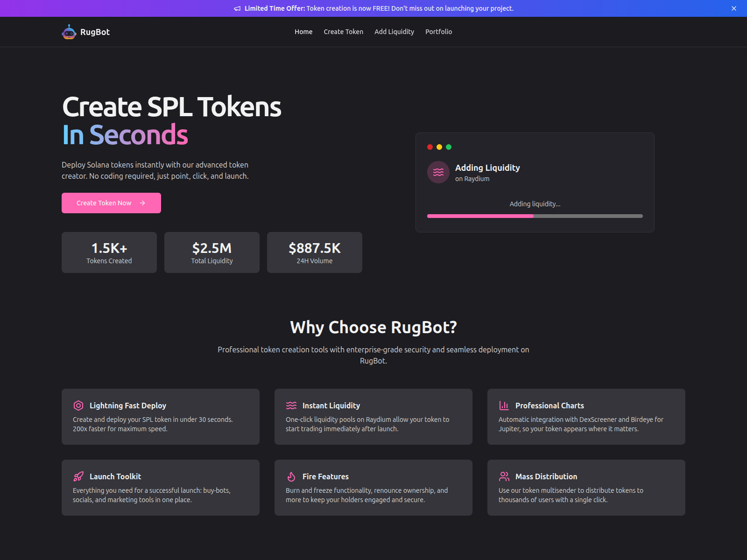Image resolution: width=747 pixels, height=560 pixels.
Task: Go to Add Liquidity page
Action: click(x=394, y=32)
